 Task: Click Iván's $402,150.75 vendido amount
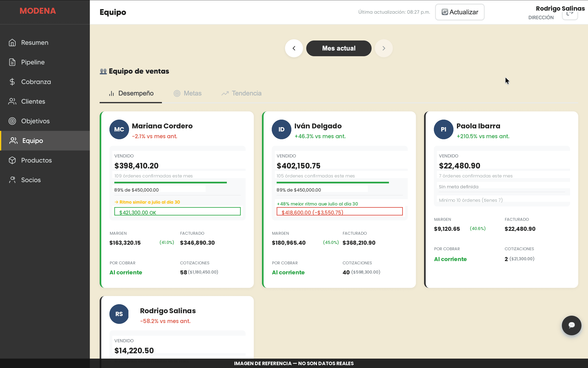[298, 166]
